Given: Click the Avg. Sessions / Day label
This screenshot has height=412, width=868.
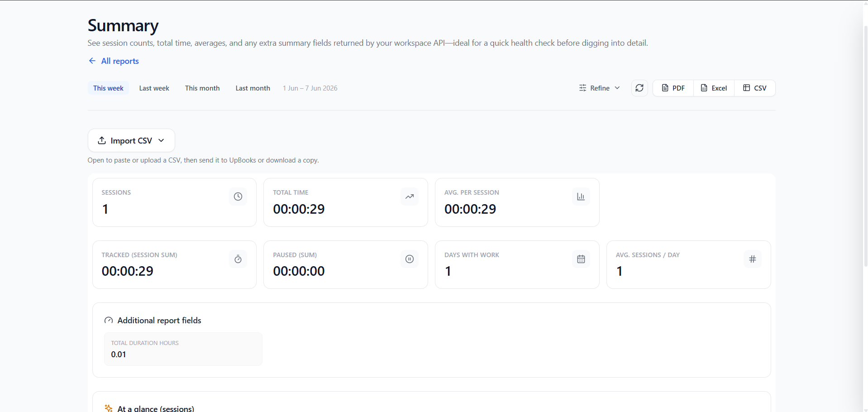Looking at the screenshot, I should coord(648,255).
